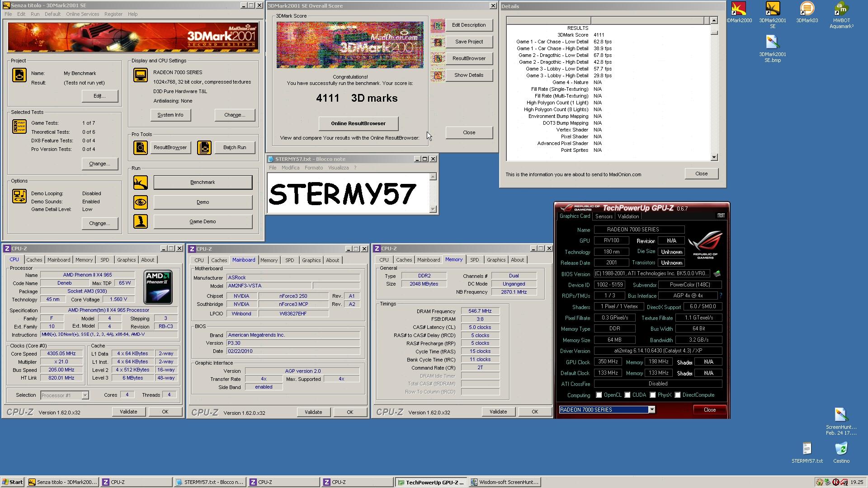Switch to TechPowerUp GPU-Z taskbar item
The image size is (868, 488).
[x=430, y=482]
